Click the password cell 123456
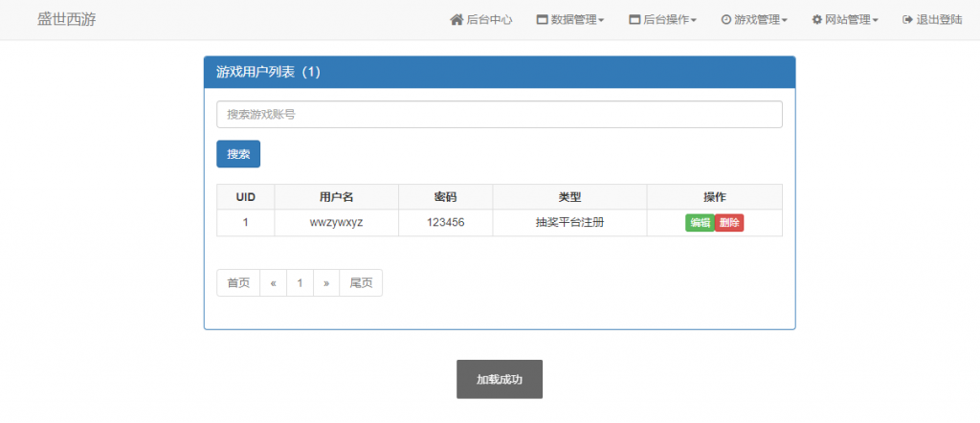Image resolution: width=980 pixels, height=423 pixels. pyautogui.click(x=446, y=222)
